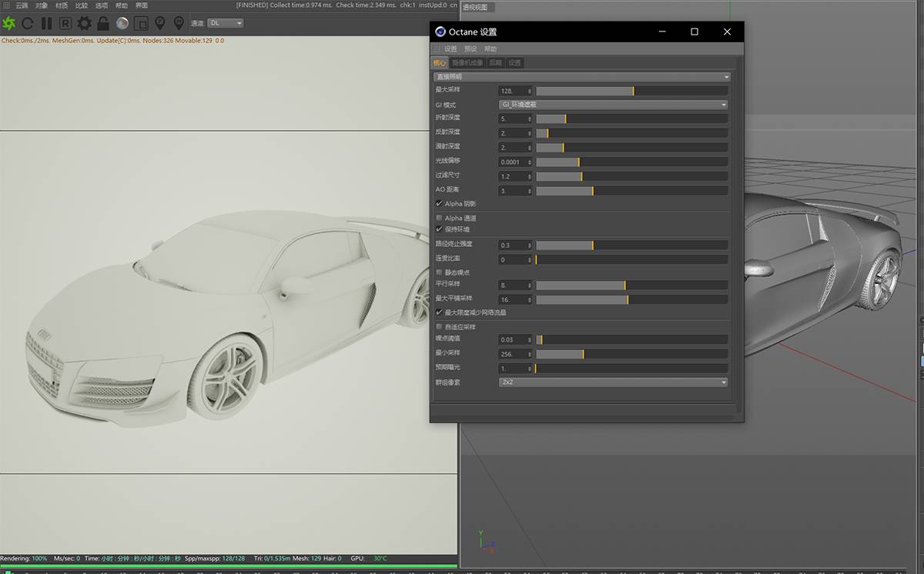
Task: Open the GI 模式 dropdown
Action: [613, 104]
